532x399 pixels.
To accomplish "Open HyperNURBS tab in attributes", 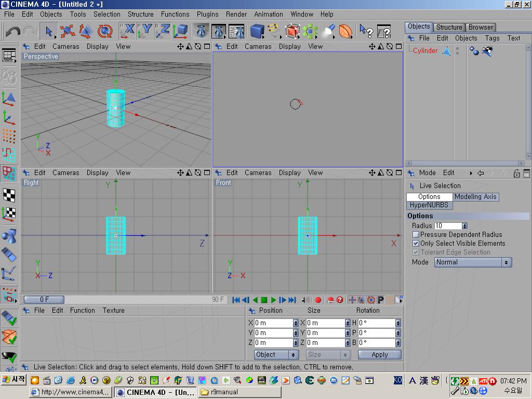I will coord(429,205).
